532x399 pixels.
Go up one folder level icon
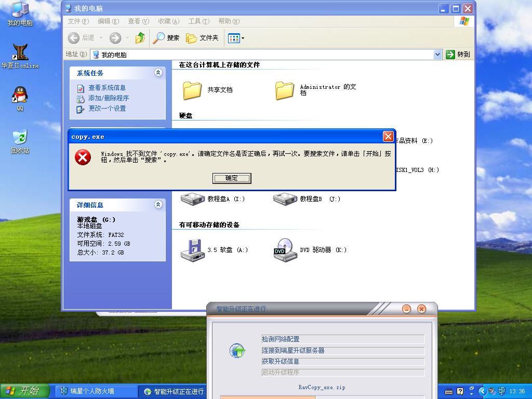pyautogui.click(x=140, y=37)
